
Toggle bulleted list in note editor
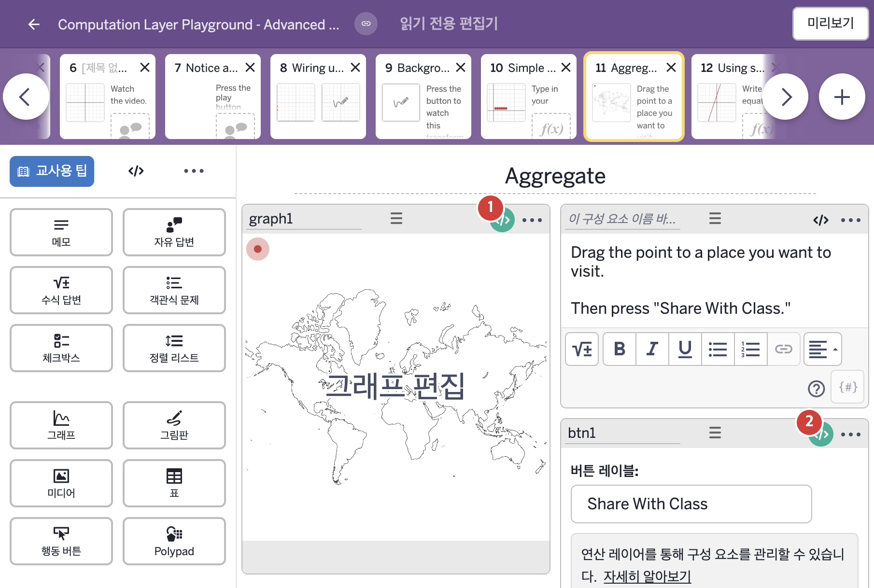pyautogui.click(x=718, y=349)
